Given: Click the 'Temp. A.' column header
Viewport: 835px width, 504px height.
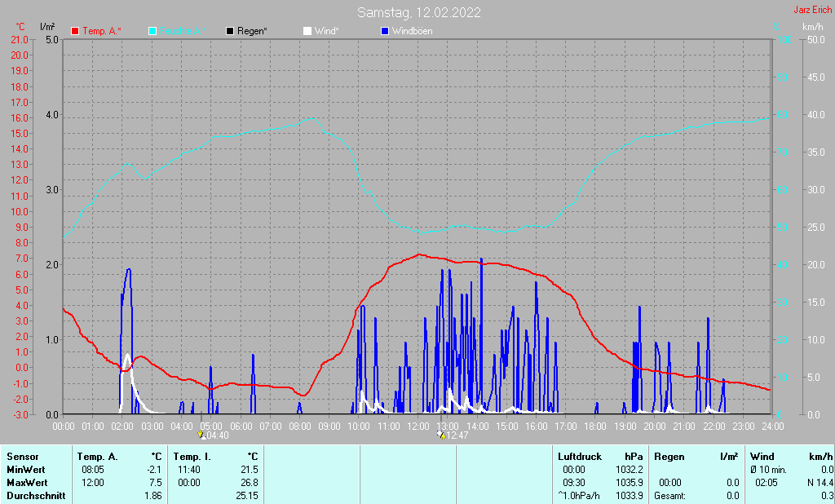Looking at the screenshot, I should pyautogui.click(x=98, y=457).
